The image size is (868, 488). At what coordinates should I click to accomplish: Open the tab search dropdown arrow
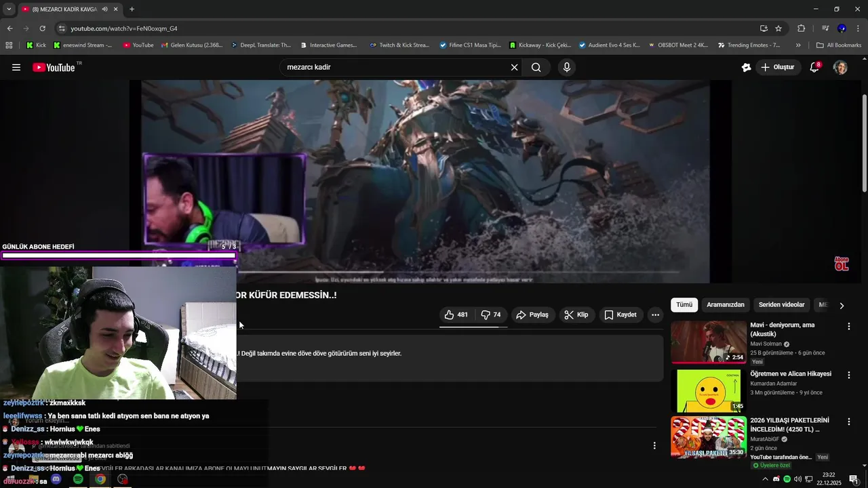pos(9,9)
